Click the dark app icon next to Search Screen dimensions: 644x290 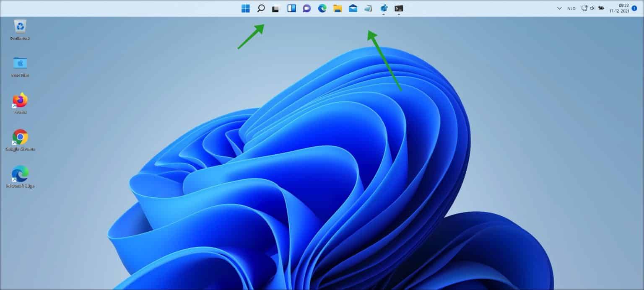(275, 8)
